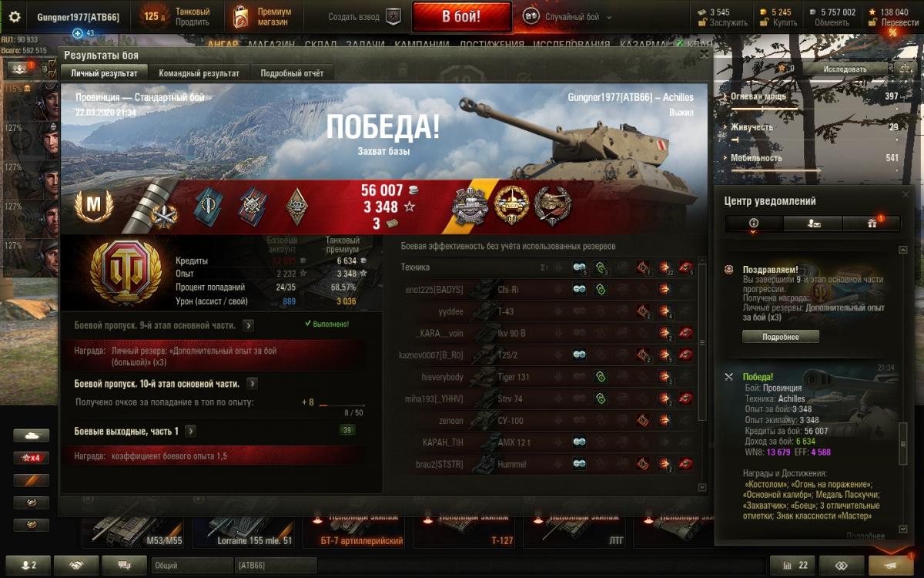Expand Battle Pass stage 9 details arrow
The height and width of the screenshot is (578, 924).
click(x=249, y=325)
